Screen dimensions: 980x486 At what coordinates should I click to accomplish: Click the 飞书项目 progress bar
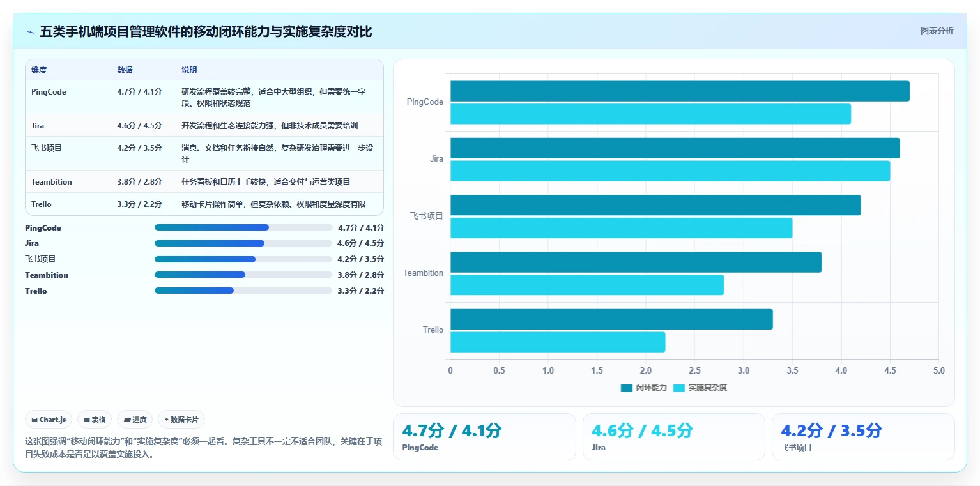tap(243, 259)
